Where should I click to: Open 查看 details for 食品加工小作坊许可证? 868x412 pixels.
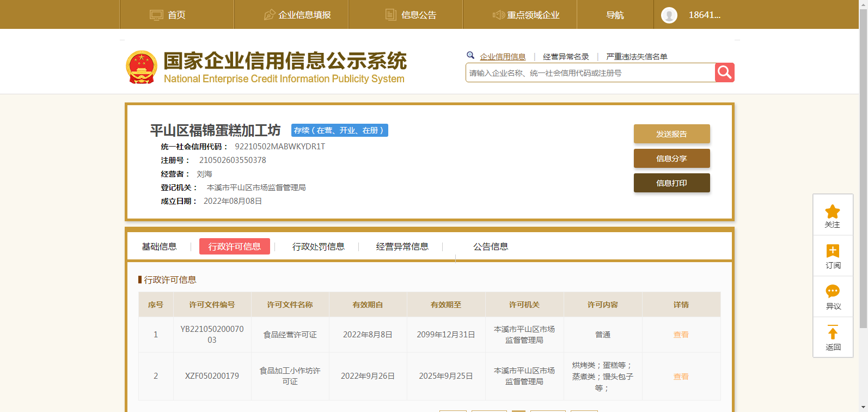pos(681,377)
